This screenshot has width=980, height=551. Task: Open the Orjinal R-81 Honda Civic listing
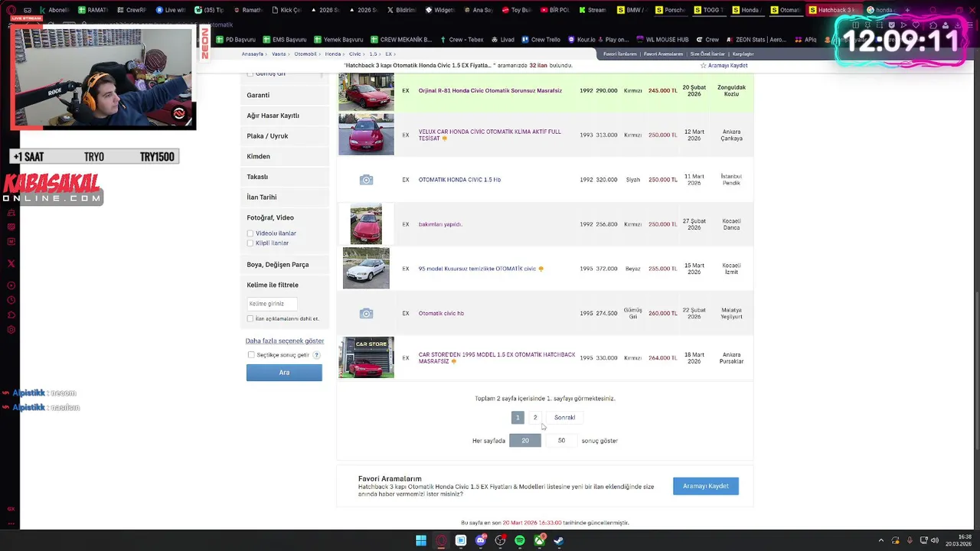(x=490, y=91)
